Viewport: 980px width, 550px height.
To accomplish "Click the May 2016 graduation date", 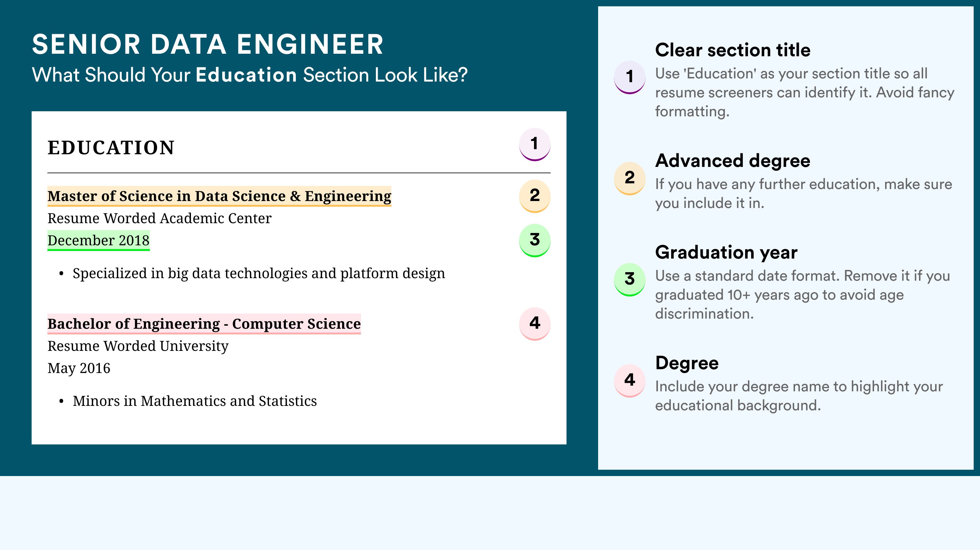I will pos(79,368).
